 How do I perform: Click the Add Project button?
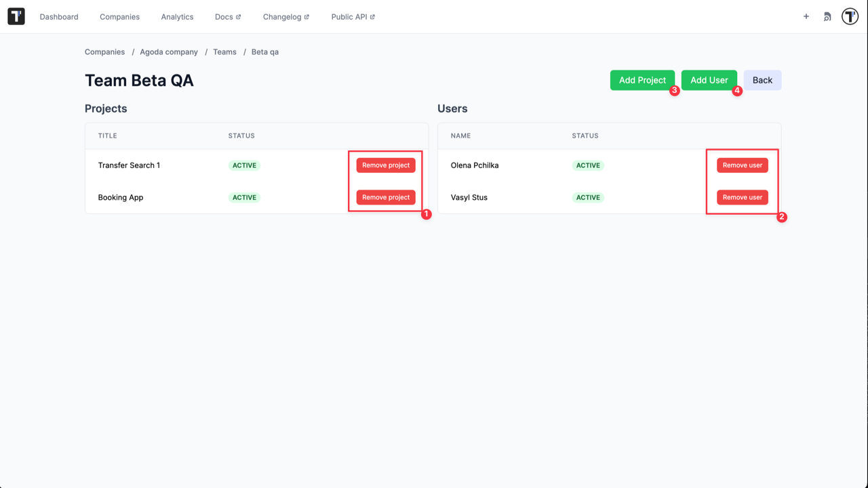coord(642,79)
